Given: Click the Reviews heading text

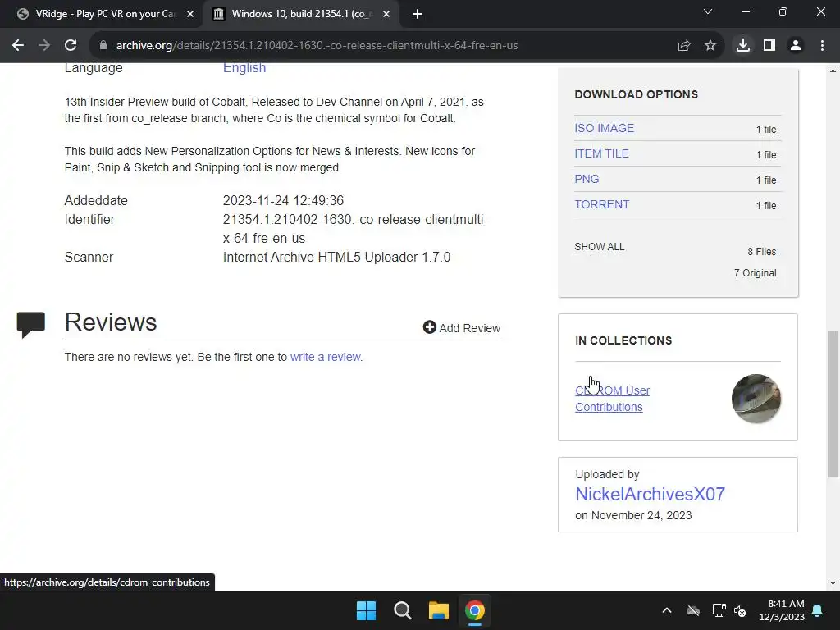Looking at the screenshot, I should click(x=111, y=322).
